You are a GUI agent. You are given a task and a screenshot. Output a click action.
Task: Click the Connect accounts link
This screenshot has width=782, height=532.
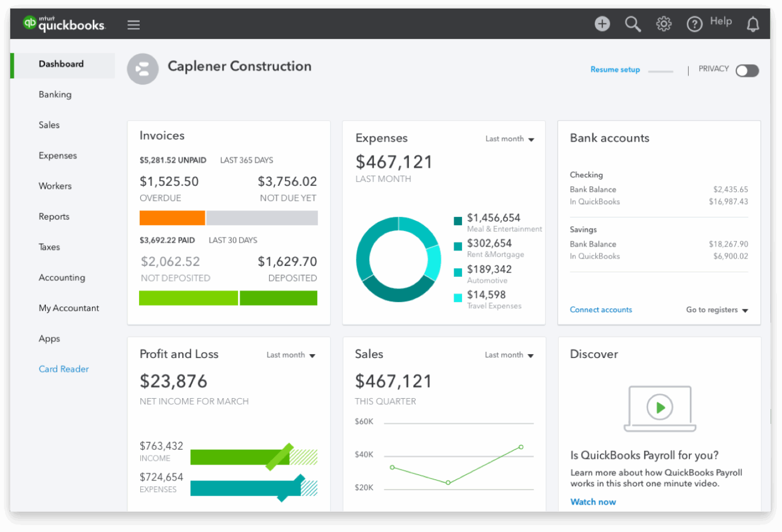(x=601, y=309)
